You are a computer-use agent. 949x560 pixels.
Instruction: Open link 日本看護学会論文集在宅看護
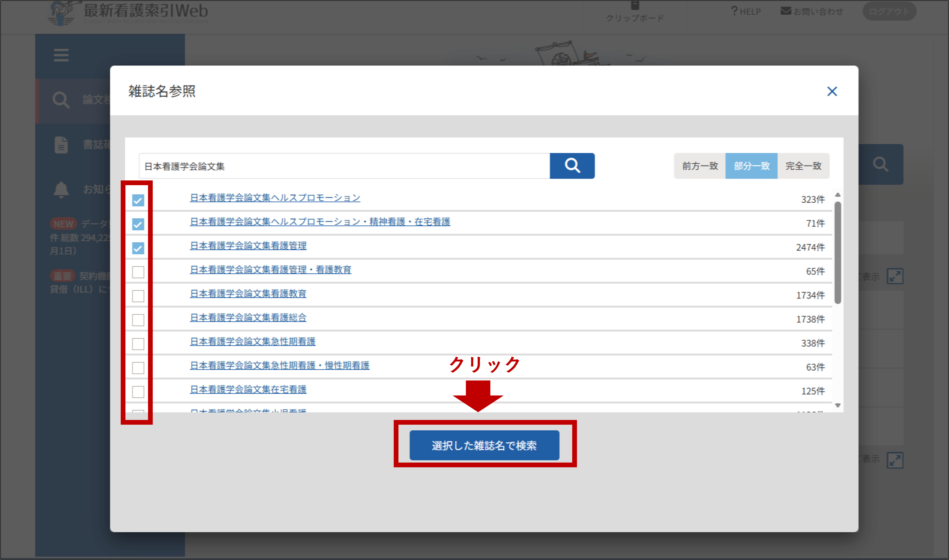(x=248, y=389)
